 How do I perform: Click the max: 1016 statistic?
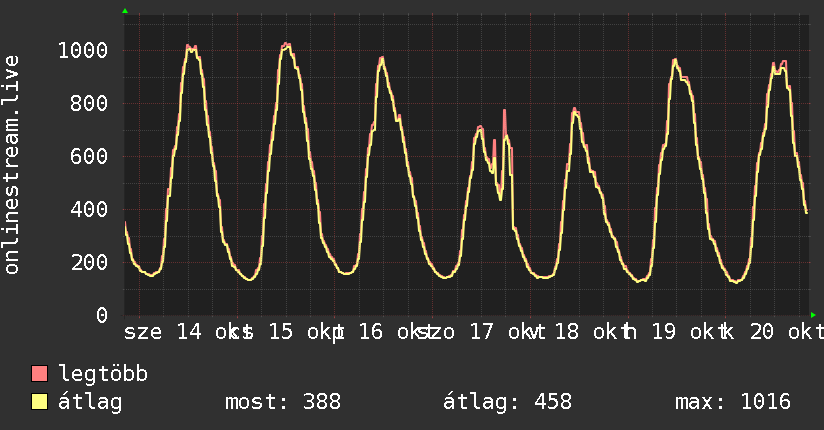click(733, 402)
